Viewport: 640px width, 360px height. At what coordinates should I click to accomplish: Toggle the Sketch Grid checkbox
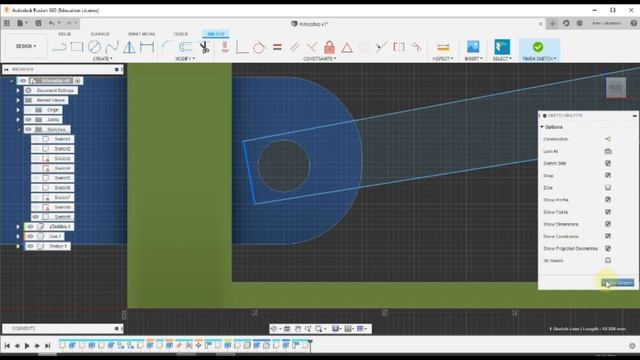pos(608,163)
